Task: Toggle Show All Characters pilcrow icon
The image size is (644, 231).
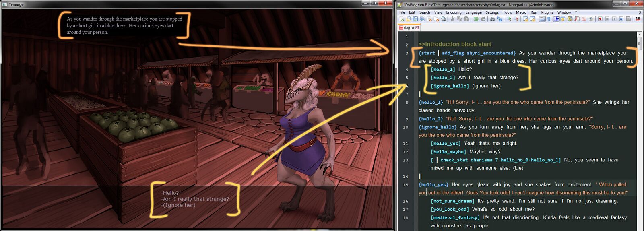Action: pos(549,19)
